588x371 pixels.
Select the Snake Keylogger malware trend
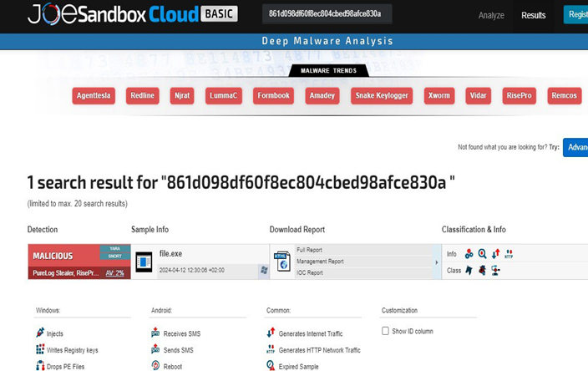point(382,95)
